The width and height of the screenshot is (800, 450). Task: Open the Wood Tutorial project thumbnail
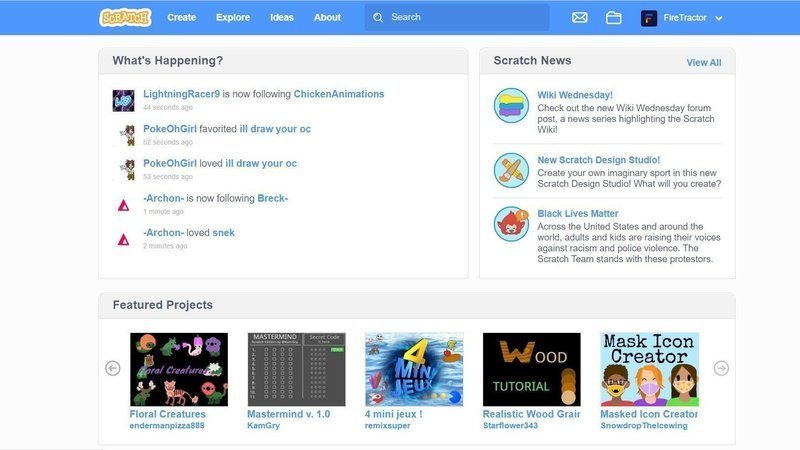(532, 369)
